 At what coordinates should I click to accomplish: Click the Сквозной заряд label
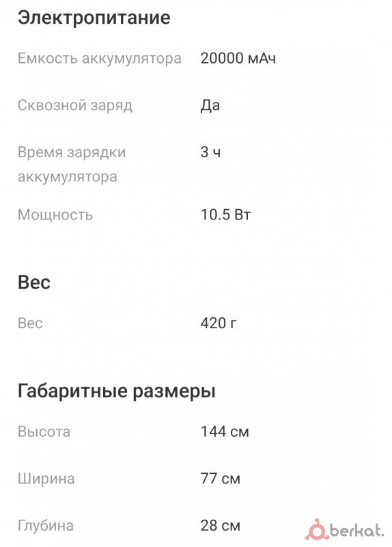pyautogui.click(x=75, y=105)
